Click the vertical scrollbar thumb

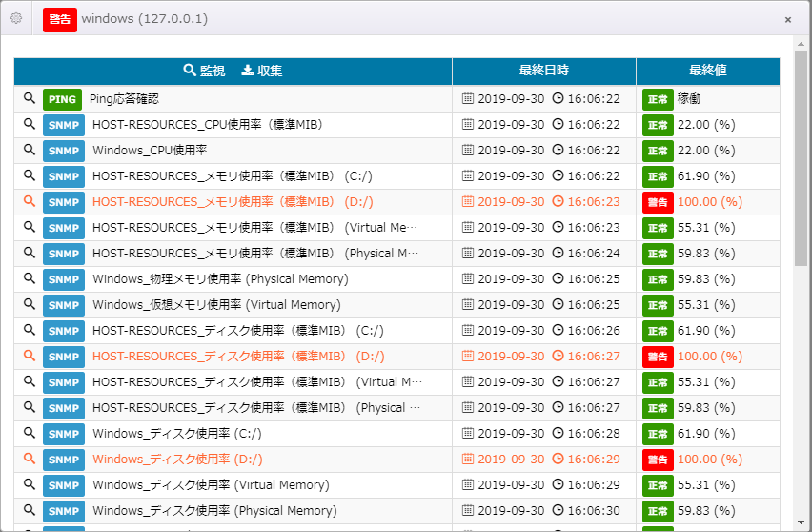pyautogui.click(x=801, y=158)
